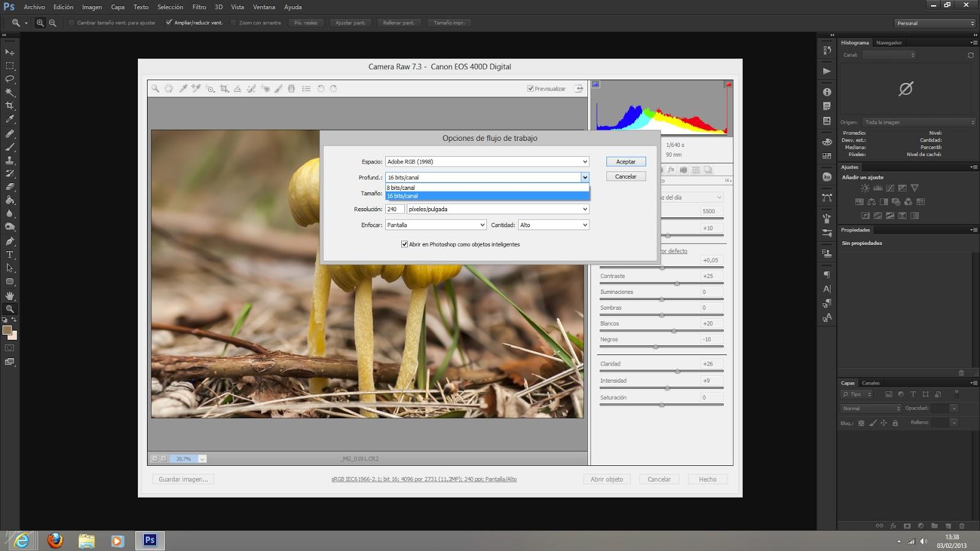Toggle shadow clipping warning on histogram

coord(595,84)
